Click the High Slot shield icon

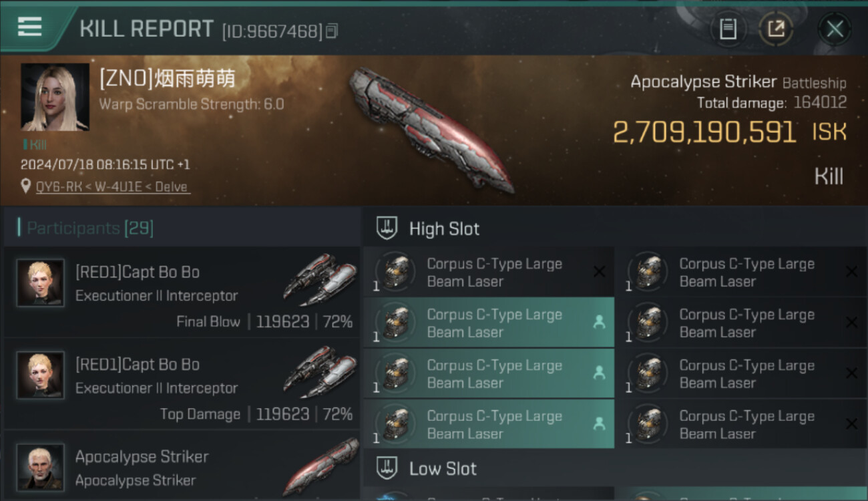coord(387,228)
